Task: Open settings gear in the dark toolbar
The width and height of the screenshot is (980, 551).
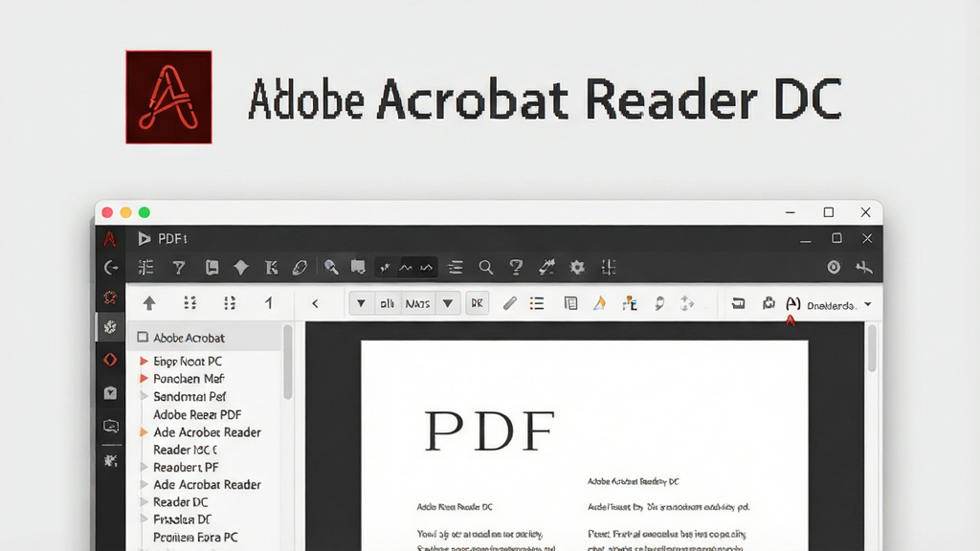Action: tap(577, 268)
